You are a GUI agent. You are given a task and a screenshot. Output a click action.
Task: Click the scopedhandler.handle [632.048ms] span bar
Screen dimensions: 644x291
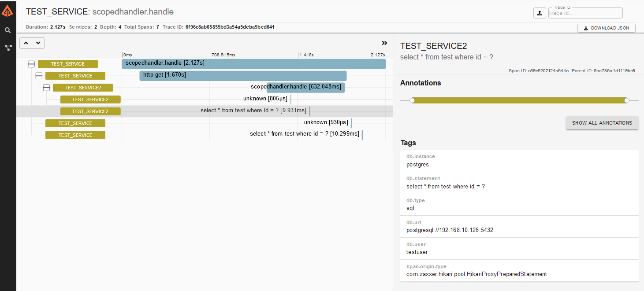click(x=305, y=88)
